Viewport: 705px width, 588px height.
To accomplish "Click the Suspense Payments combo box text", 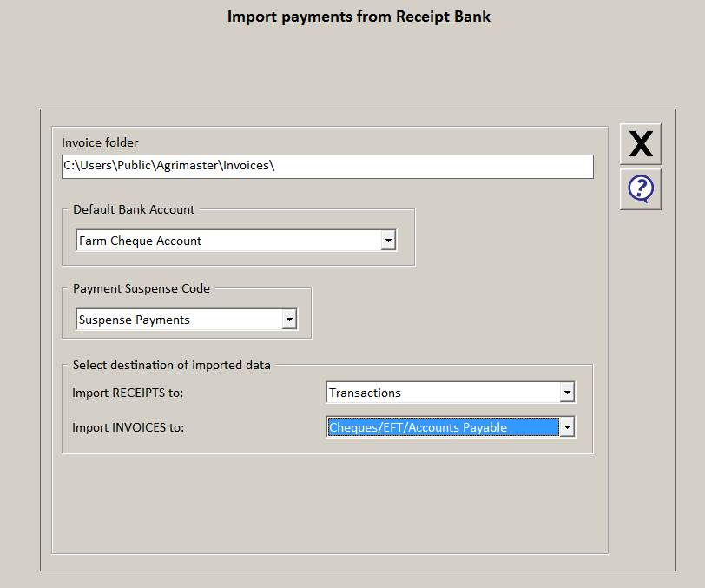I will coord(135,320).
